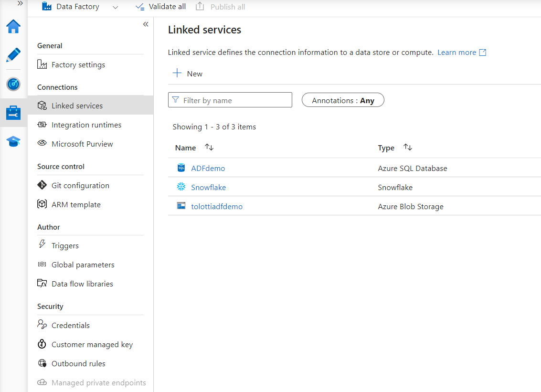Click Validate all in the toolbar
Screen dimensions: 541x392
[160, 7]
